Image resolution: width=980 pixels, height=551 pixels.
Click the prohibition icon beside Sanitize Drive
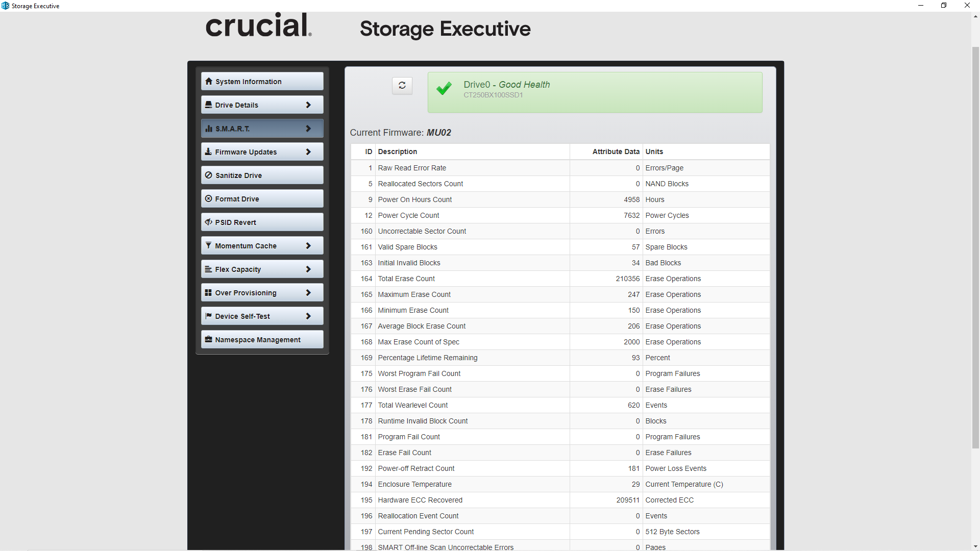pyautogui.click(x=209, y=176)
